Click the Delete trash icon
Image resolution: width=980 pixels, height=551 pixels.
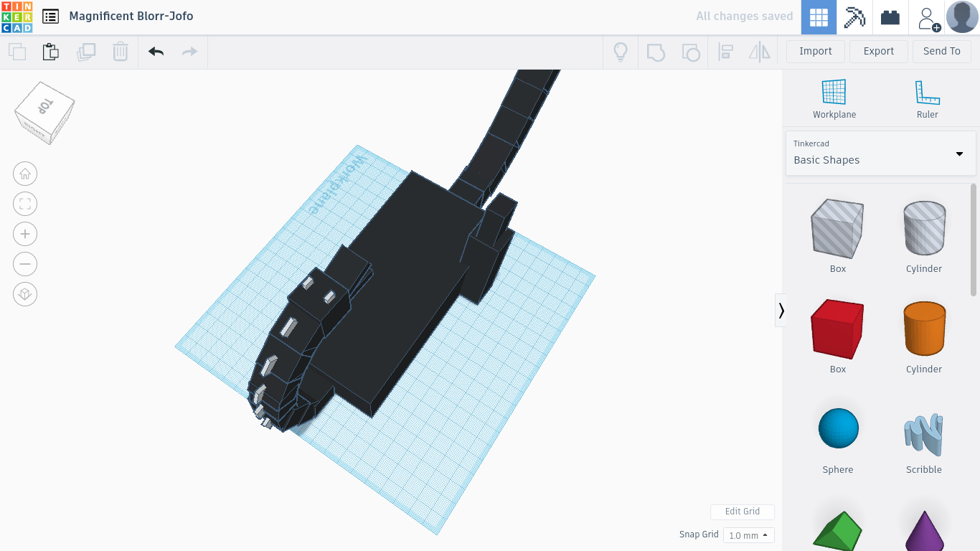121,52
